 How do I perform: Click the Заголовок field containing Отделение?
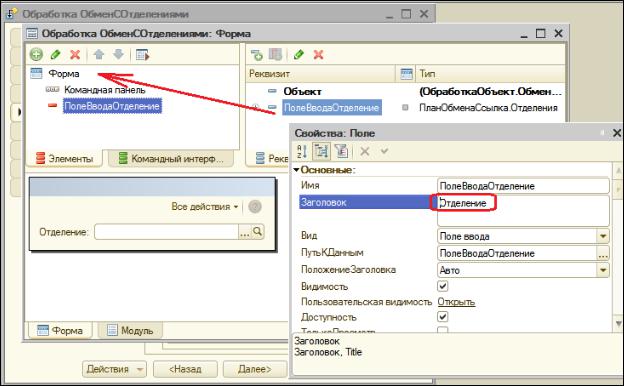pyautogui.click(x=523, y=211)
